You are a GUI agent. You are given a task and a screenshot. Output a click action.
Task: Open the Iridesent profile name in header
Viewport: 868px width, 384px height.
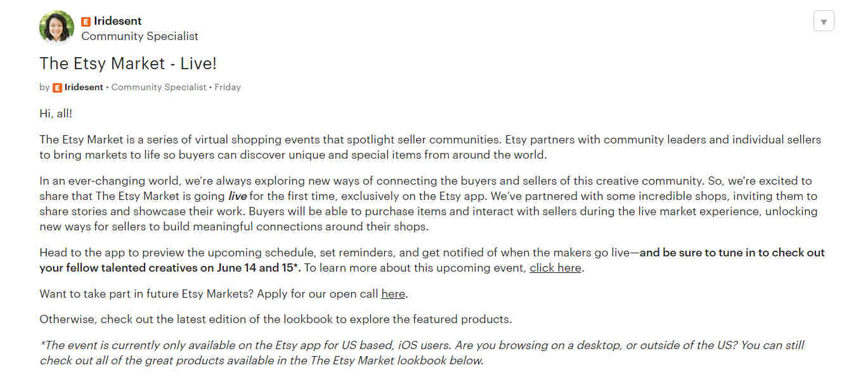click(x=119, y=21)
